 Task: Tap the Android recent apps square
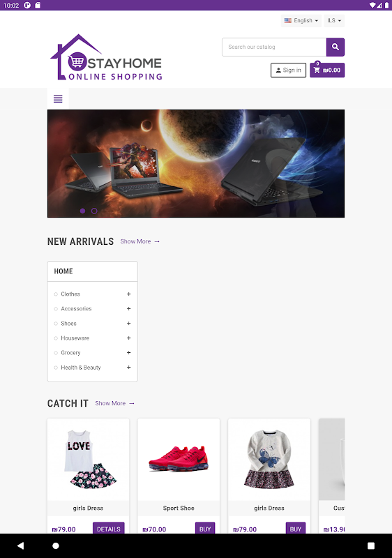pos(371,545)
